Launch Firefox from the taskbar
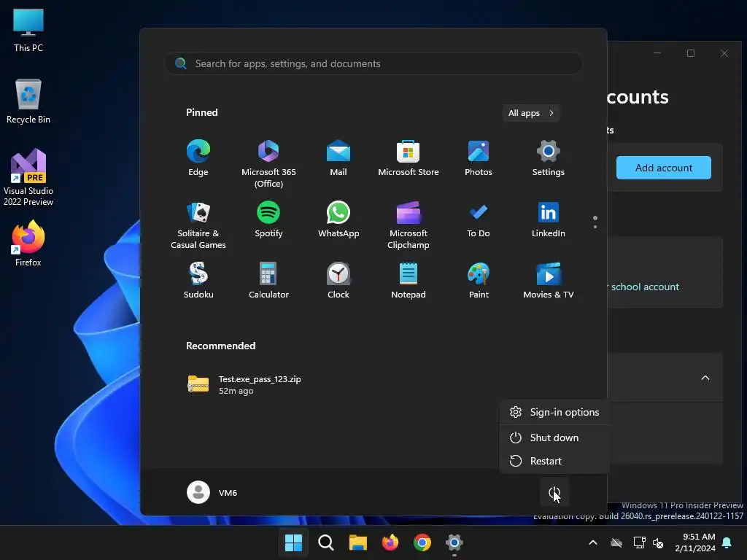 (390, 542)
